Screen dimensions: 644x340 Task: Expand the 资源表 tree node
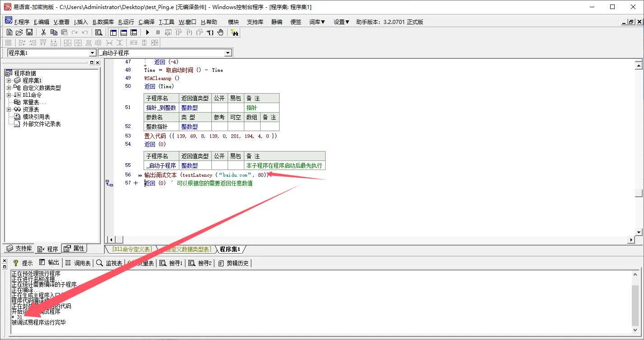click(x=9, y=109)
